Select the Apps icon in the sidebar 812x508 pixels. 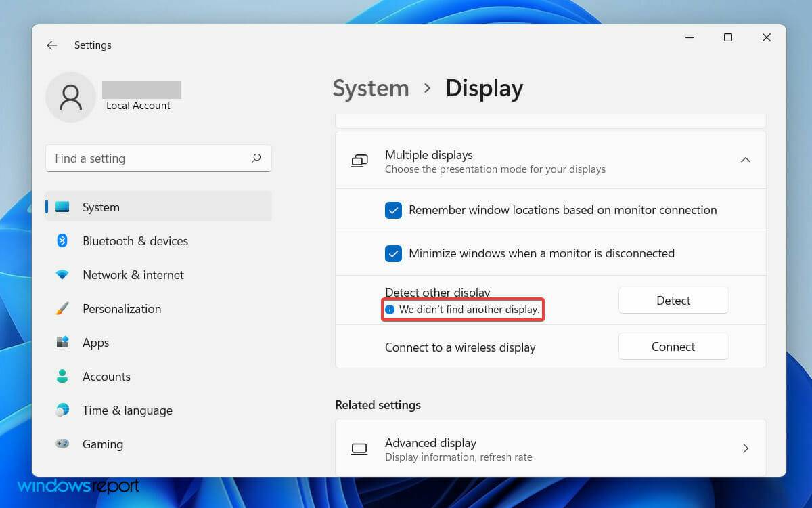(62, 342)
